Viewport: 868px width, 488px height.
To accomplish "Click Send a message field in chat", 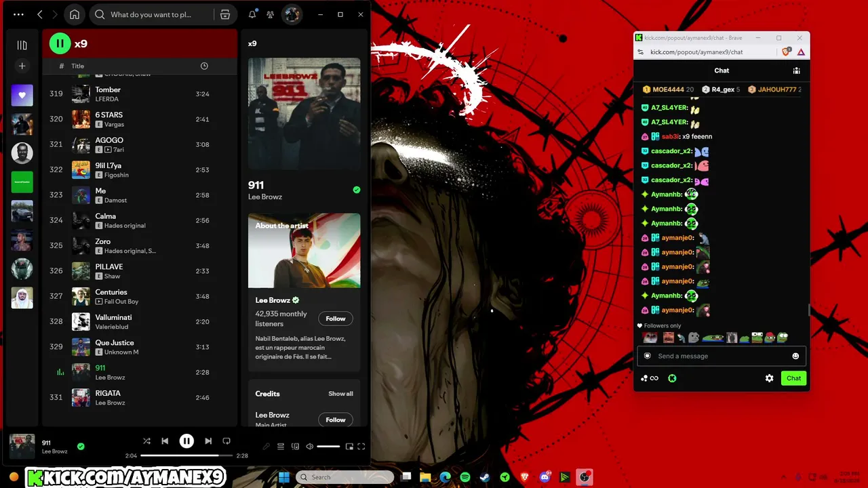I will [722, 356].
